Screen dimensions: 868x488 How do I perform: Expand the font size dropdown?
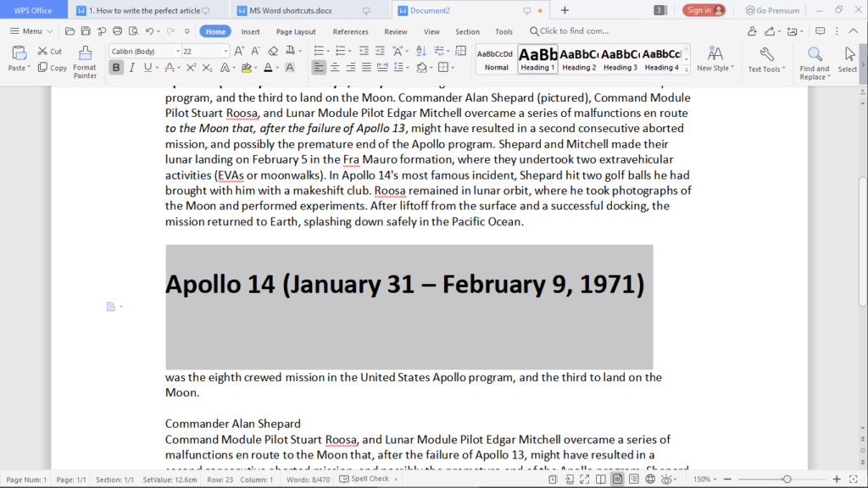(x=225, y=50)
